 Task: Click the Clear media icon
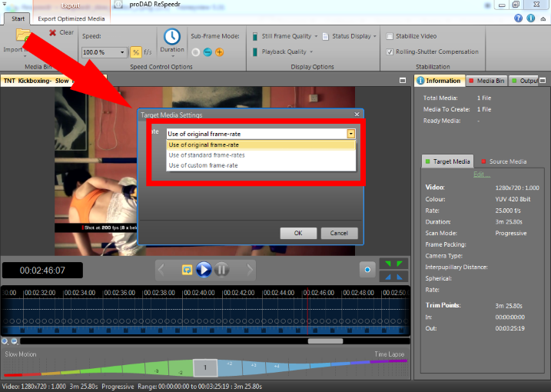click(52, 32)
